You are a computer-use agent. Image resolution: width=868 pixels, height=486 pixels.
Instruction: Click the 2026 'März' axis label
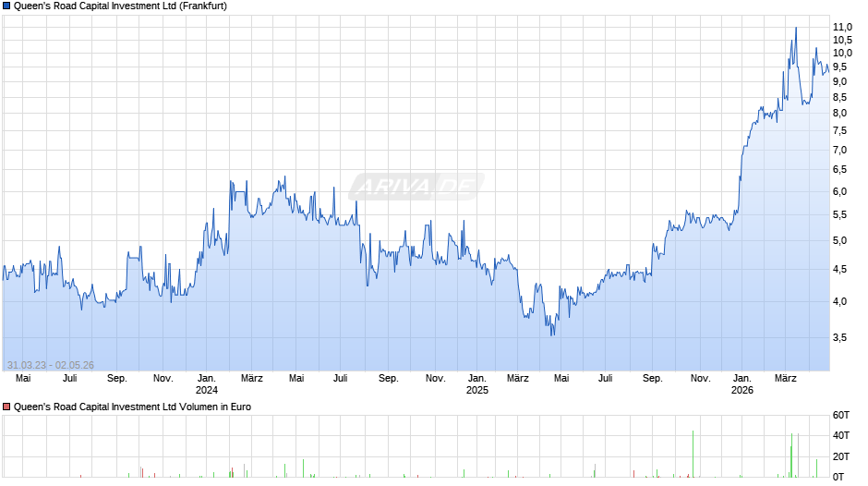point(785,379)
